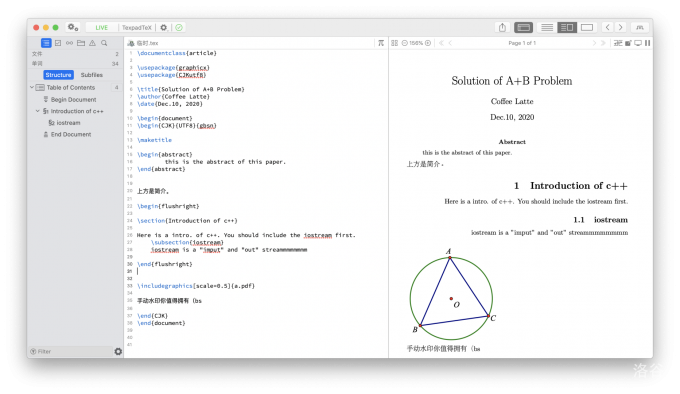The width and height of the screenshot is (680, 394).
Task: Go to previous PDF page
Action: [450, 43]
